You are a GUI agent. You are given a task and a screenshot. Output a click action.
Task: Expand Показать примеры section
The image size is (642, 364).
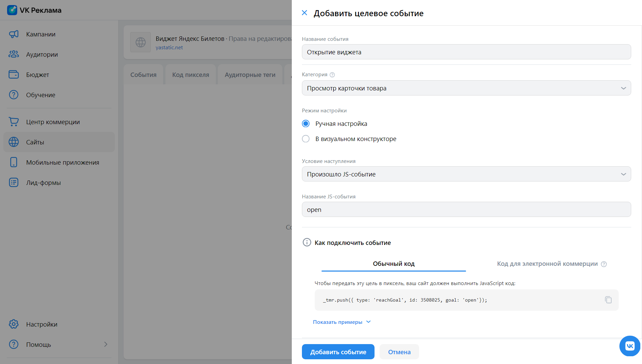coord(341,322)
